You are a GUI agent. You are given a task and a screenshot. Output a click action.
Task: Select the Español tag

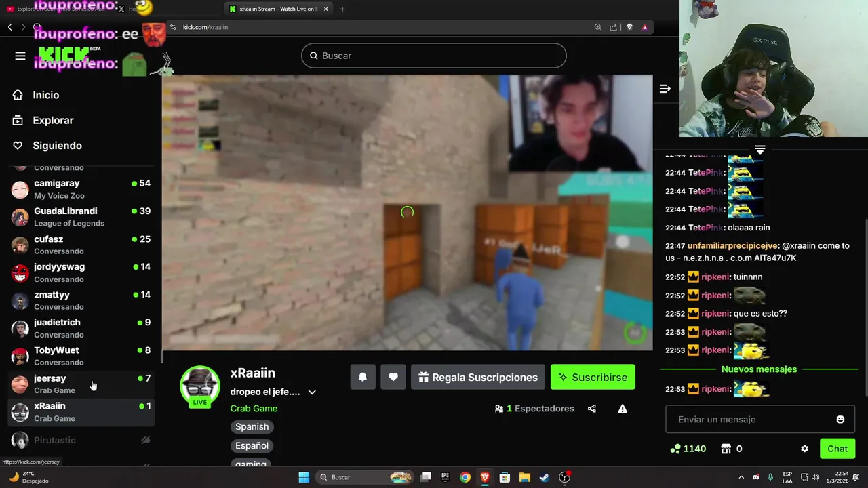click(252, 445)
